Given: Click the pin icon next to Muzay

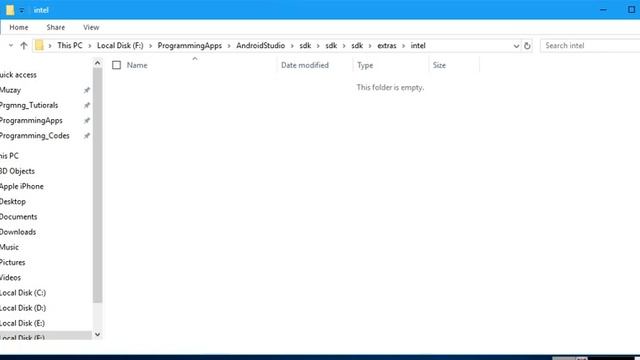Looking at the screenshot, I should (x=87, y=90).
